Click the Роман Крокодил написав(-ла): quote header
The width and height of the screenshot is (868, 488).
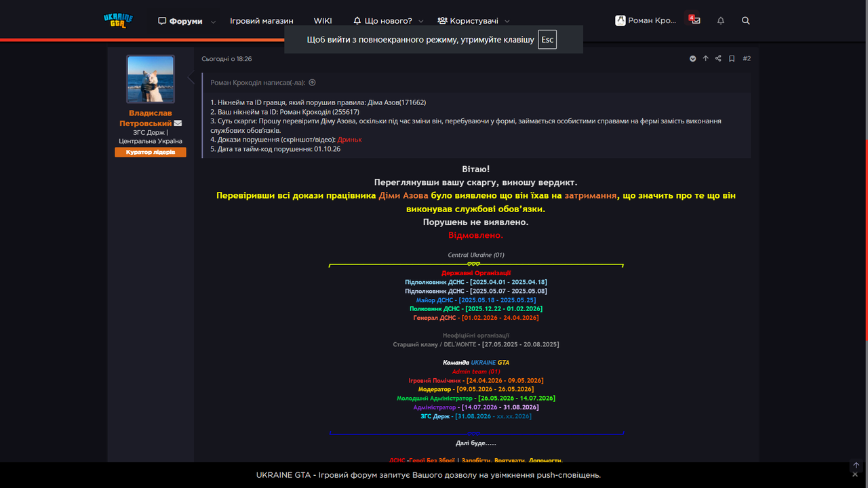(258, 83)
